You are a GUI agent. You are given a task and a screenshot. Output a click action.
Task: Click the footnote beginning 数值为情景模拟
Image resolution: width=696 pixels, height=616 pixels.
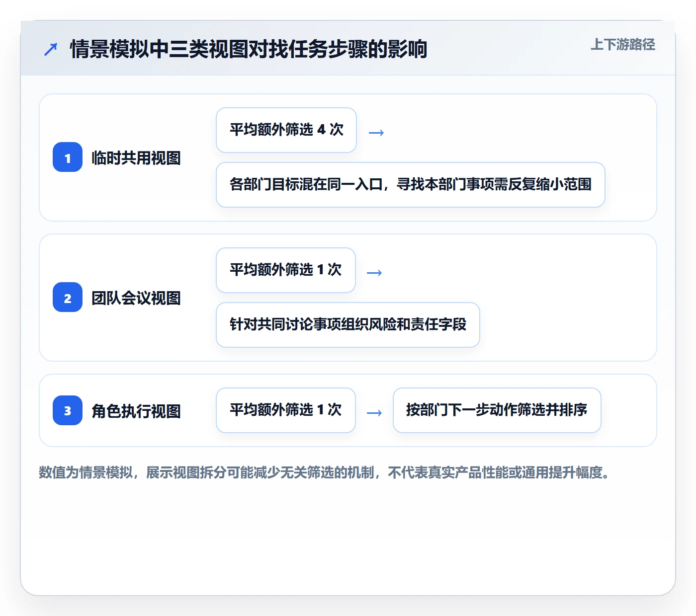pos(324,472)
